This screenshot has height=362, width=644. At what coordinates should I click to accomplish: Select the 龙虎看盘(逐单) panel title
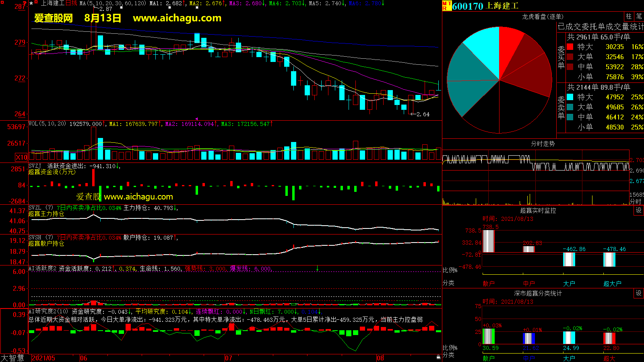[x=543, y=16]
